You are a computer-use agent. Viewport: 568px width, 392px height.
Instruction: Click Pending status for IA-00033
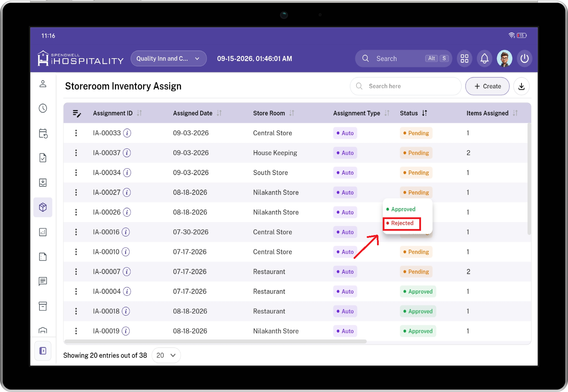(x=416, y=133)
